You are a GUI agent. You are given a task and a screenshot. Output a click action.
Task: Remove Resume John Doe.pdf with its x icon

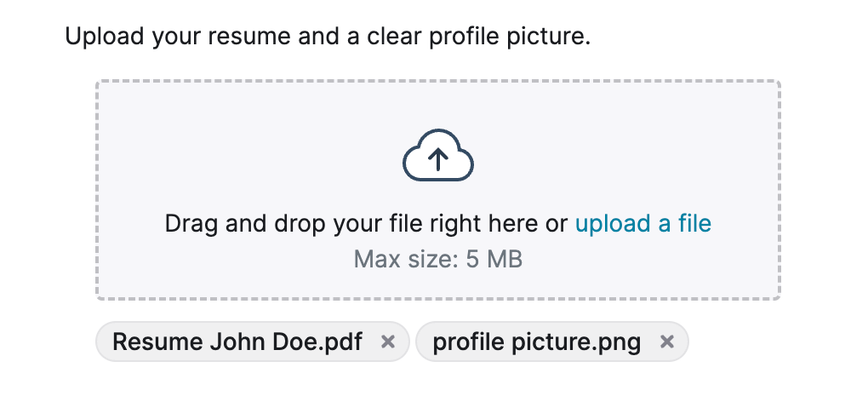(x=388, y=342)
